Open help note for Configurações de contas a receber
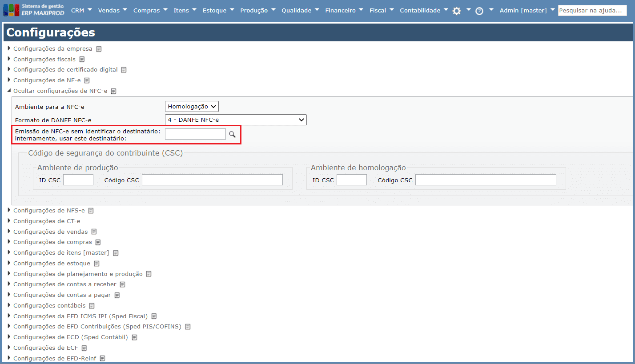 pos(123,284)
